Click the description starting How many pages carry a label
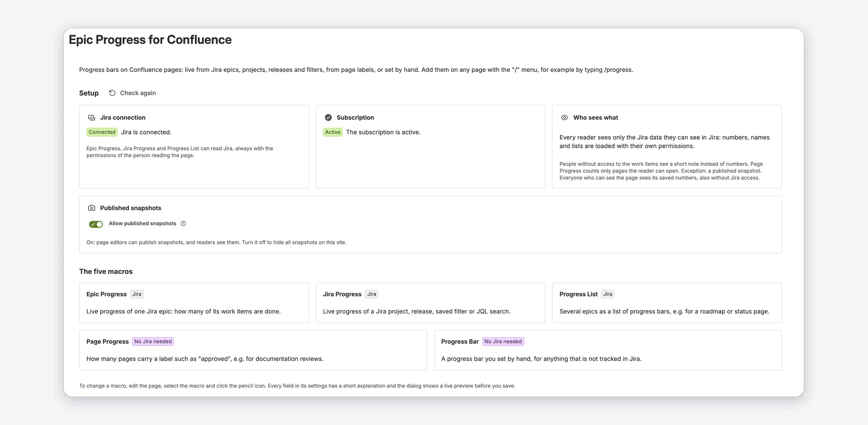Viewport: 868px width, 425px height. 205,359
